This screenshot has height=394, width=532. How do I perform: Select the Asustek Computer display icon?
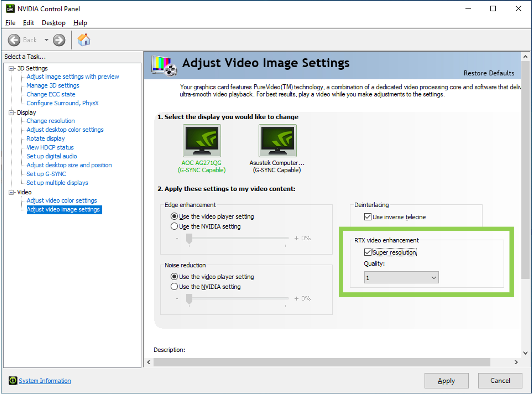pos(277,141)
